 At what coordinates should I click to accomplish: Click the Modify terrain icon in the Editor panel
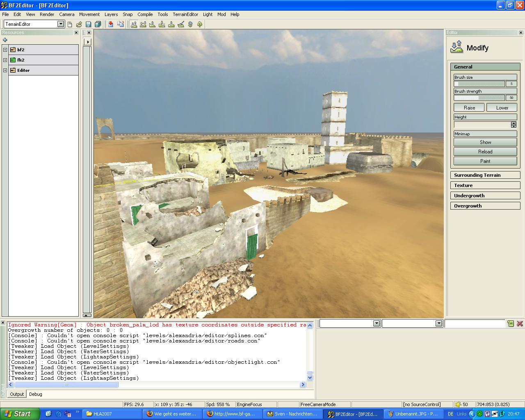457,47
